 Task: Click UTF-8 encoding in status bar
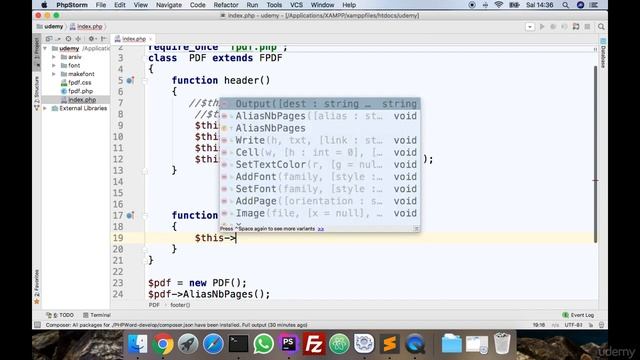click(573, 325)
